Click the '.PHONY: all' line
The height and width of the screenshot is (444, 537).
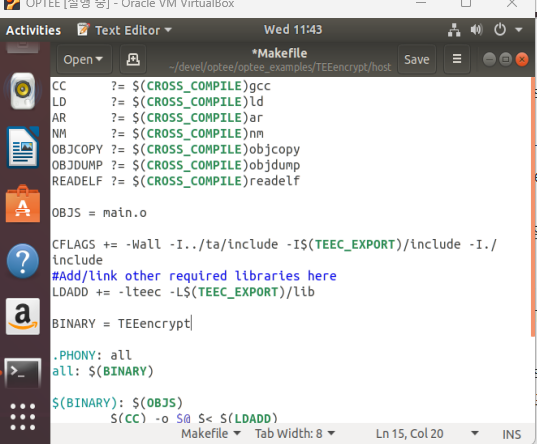(92, 355)
